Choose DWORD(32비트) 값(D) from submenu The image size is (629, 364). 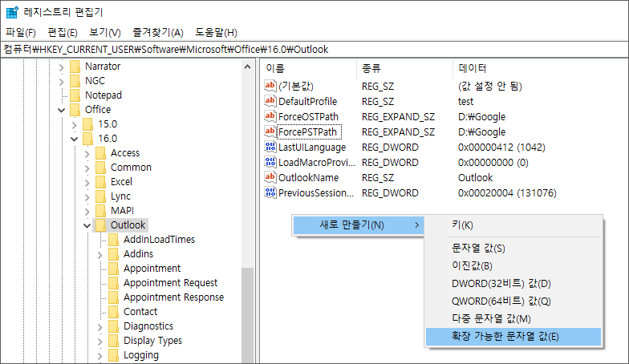pos(513,284)
